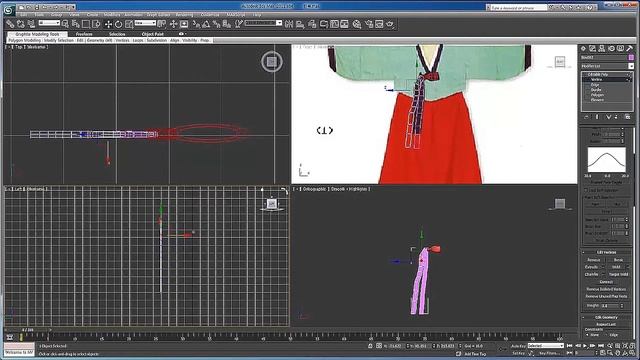Toggle Set Key mode
The width and height of the screenshot is (640, 360).
click(518, 353)
